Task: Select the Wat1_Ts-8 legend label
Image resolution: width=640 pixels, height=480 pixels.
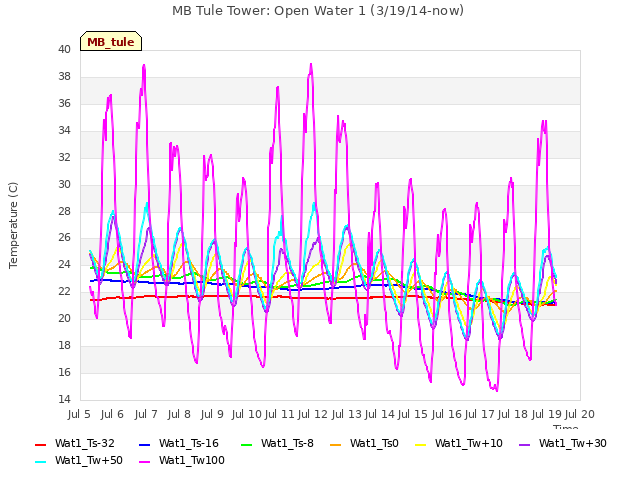Action: click(287, 444)
